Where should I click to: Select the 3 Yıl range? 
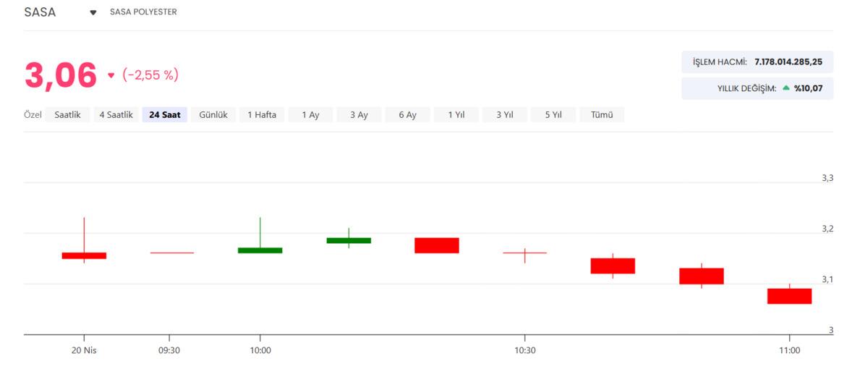click(x=504, y=114)
